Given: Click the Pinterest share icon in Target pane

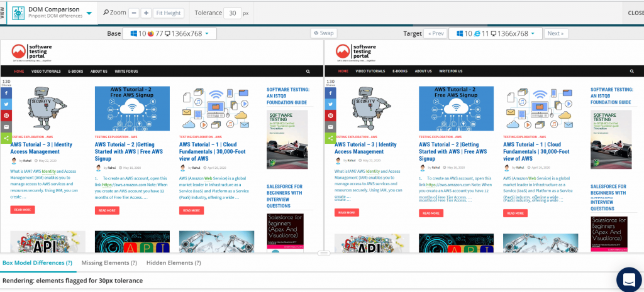Looking at the screenshot, I should (x=330, y=116).
